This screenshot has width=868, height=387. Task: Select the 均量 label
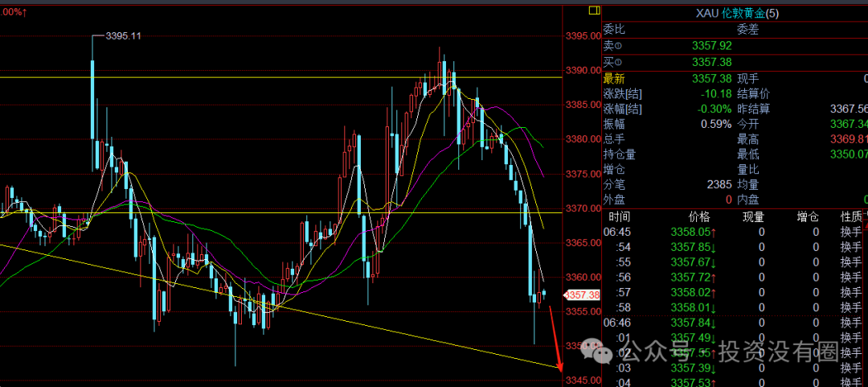pyautogui.click(x=747, y=184)
